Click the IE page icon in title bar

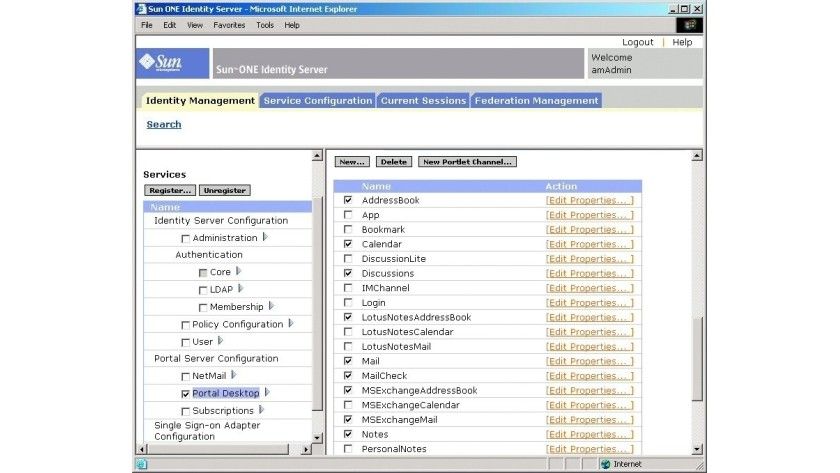click(141, 9)
